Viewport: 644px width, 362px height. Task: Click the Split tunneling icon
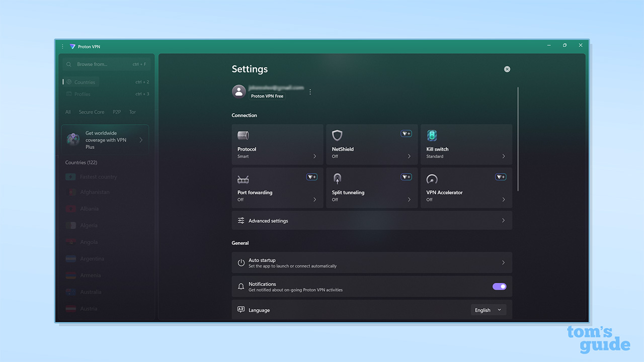(337, 178)
